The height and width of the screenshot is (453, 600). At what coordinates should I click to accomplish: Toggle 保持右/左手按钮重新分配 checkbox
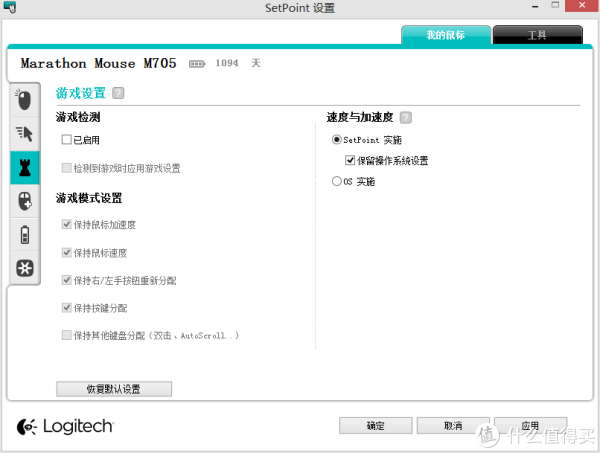click(66, 280)
